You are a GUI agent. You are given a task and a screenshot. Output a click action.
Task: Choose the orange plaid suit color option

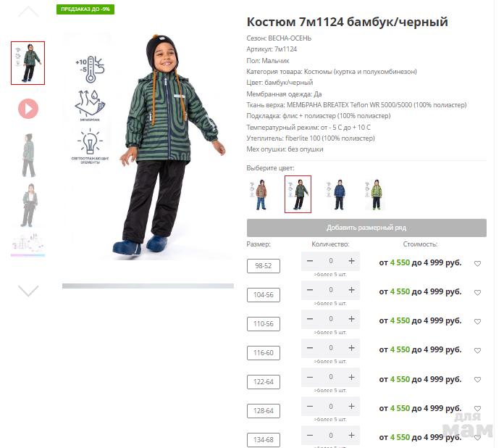pos(260,194)
